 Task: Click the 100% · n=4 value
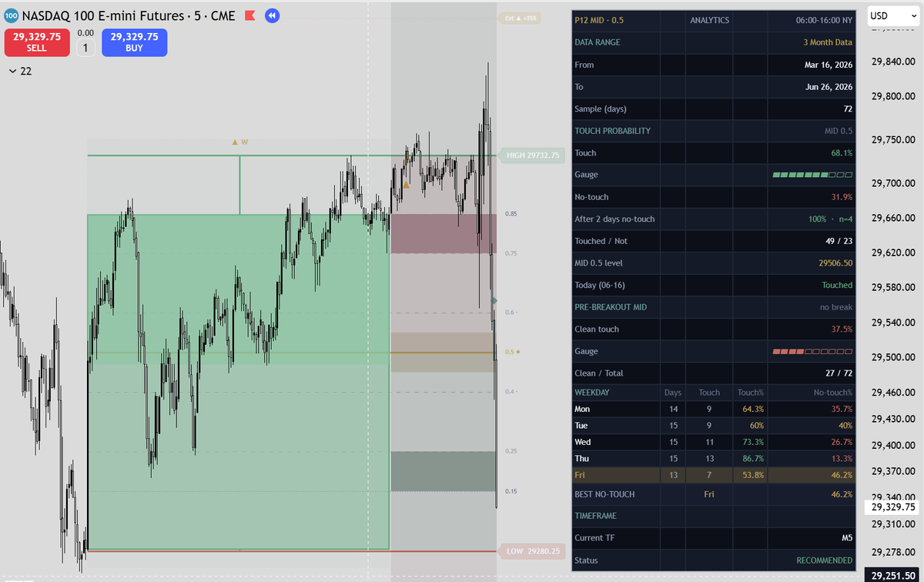click(x=831, y=219)
